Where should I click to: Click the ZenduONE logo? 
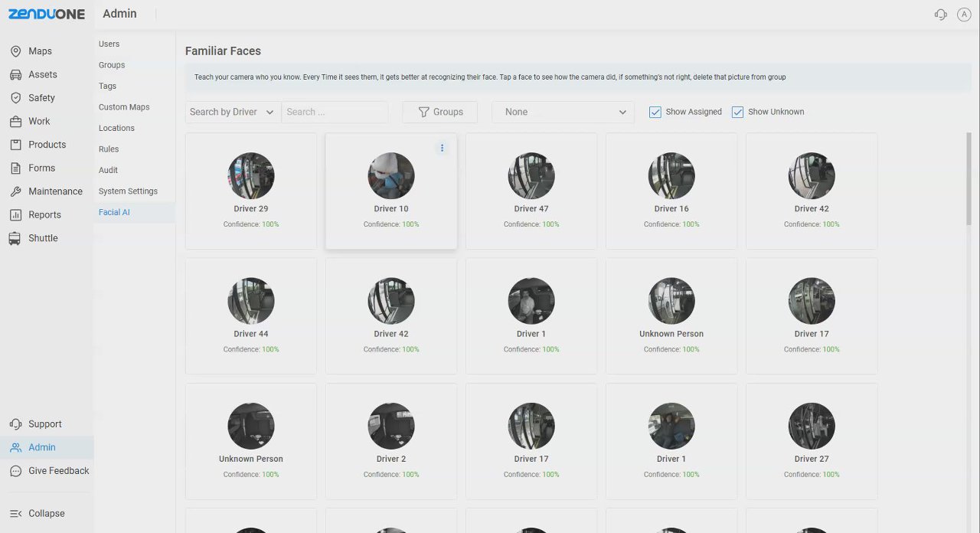47,14
